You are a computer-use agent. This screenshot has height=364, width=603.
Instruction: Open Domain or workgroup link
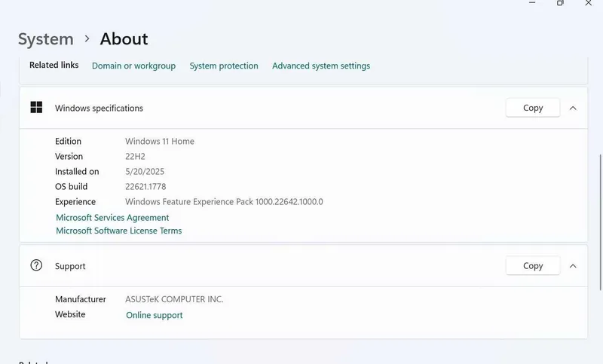tap(133, 66)
